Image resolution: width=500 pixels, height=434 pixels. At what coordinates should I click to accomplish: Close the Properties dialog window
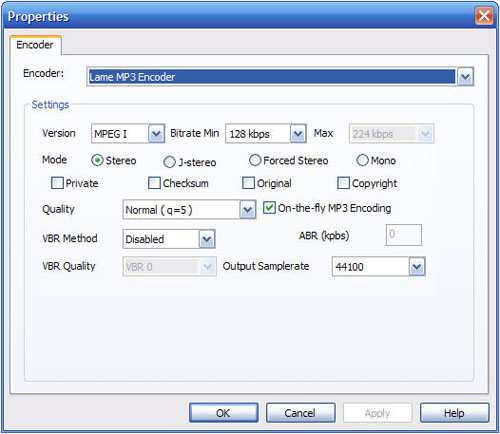click(x=484, y=16)
